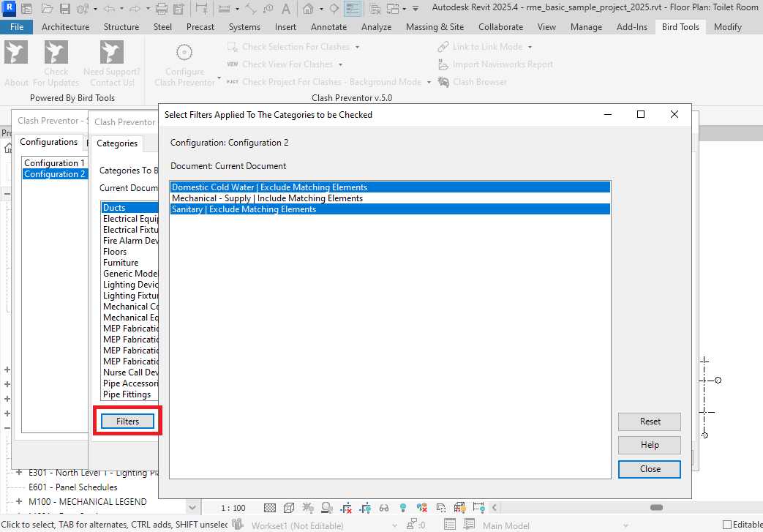Click the Help button in filters dialog
The width and height of the screenshot is (763, 532).
pos(650,445)
